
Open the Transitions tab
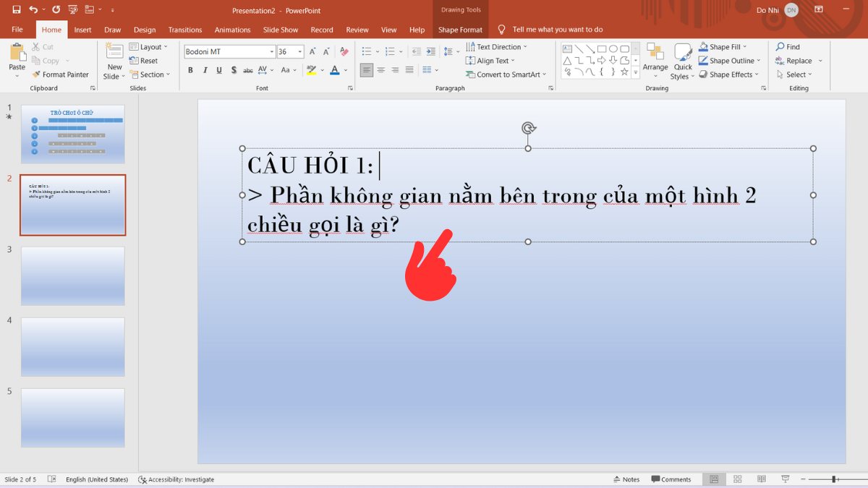[x=185, y=30]
